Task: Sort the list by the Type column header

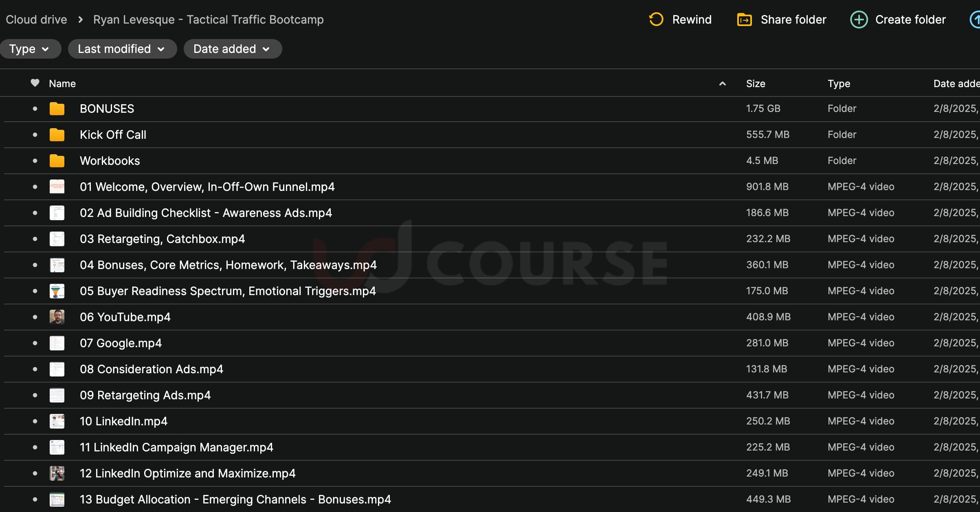Action: (x=839, y=83)
